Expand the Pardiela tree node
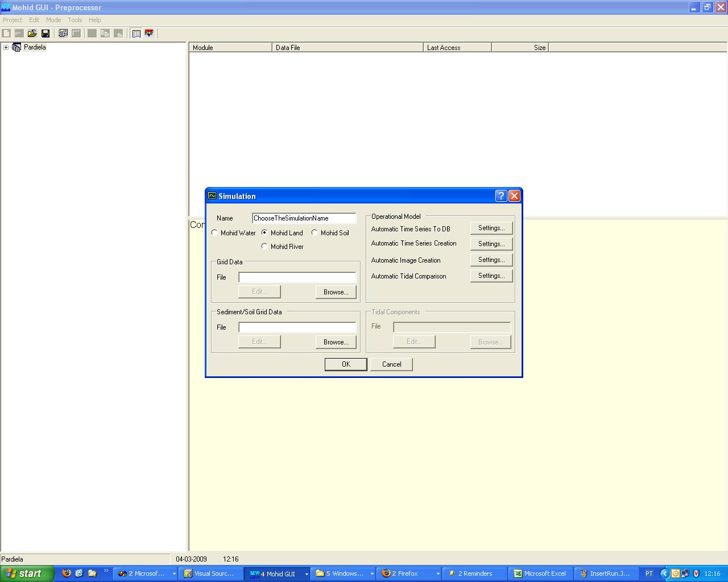 pos(6,47)
